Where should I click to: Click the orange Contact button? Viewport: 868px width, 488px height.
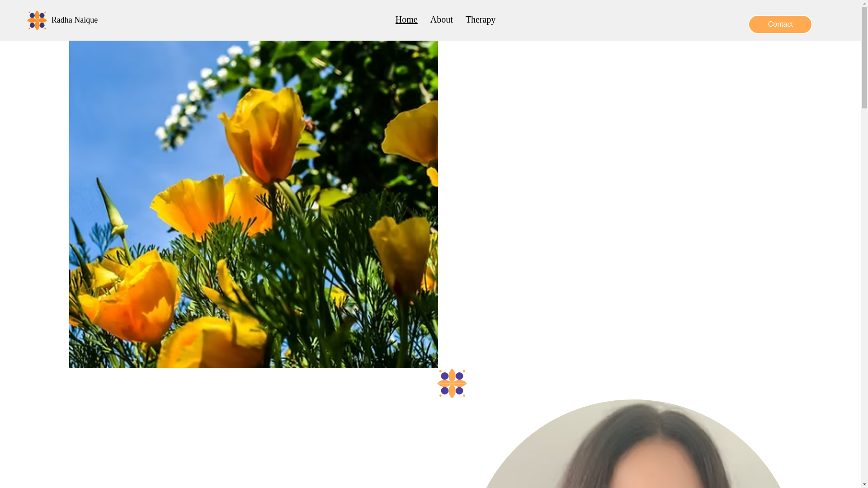[780, 24]
